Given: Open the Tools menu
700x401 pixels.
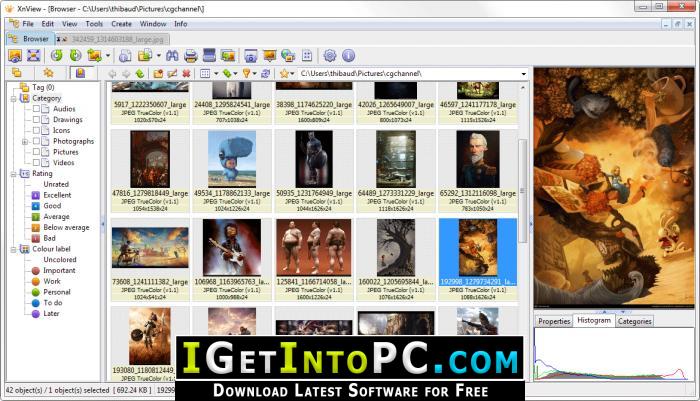Looking at the screenshot, I should tap(94, 23).
